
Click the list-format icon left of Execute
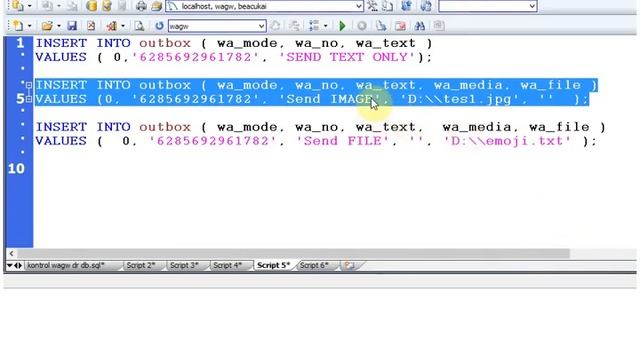314,26
